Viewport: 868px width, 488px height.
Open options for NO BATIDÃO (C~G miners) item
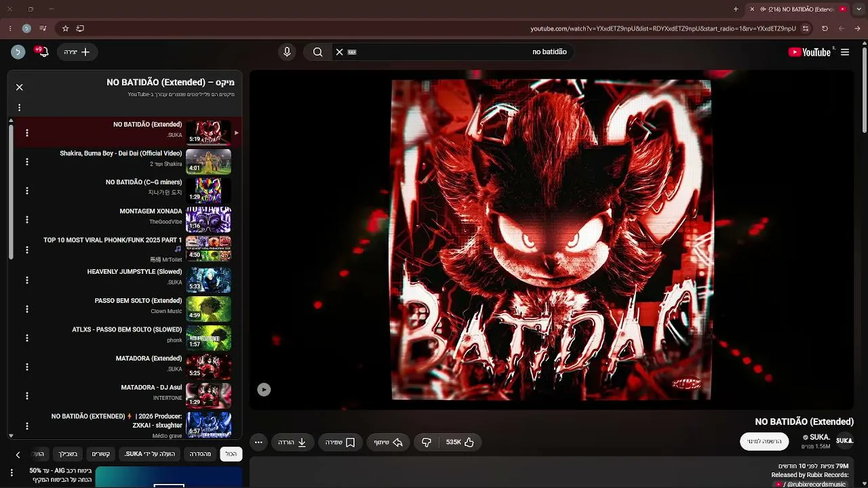click(x=27, y=191)
